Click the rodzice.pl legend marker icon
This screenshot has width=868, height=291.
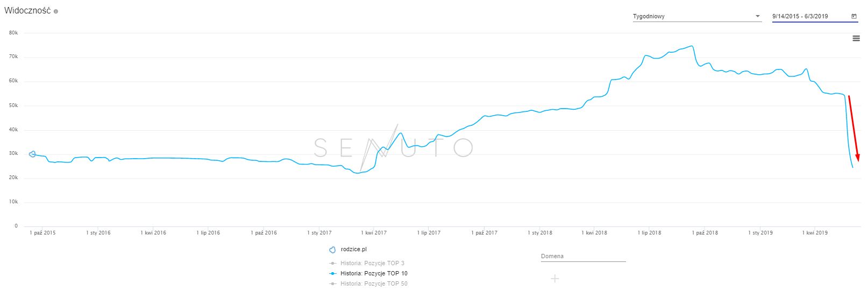coord(332,250)
